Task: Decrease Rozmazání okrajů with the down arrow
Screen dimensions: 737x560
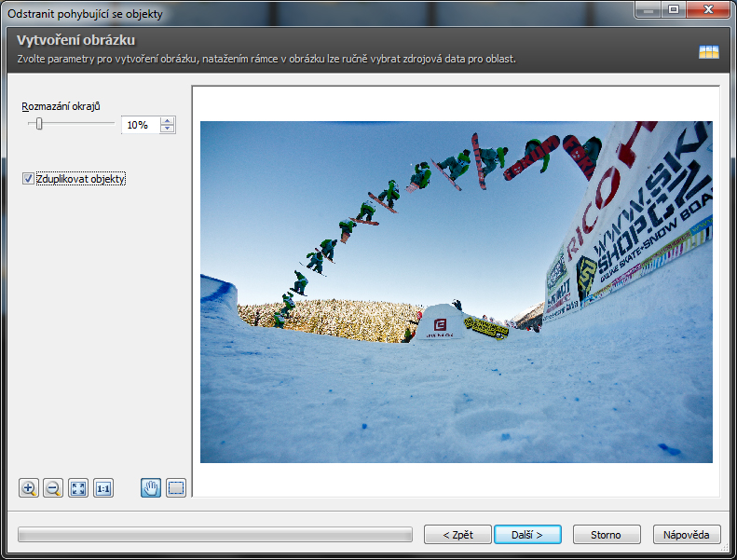Action: (167, 130)
